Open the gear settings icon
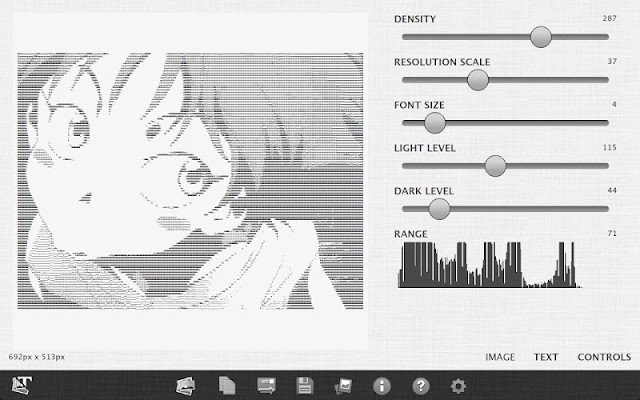This screenshot has width=640, height=400. [x=458, y=386]
